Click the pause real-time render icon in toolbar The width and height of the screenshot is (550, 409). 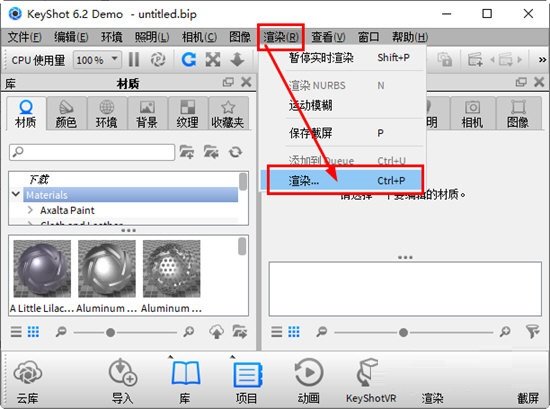coord(134,60)
